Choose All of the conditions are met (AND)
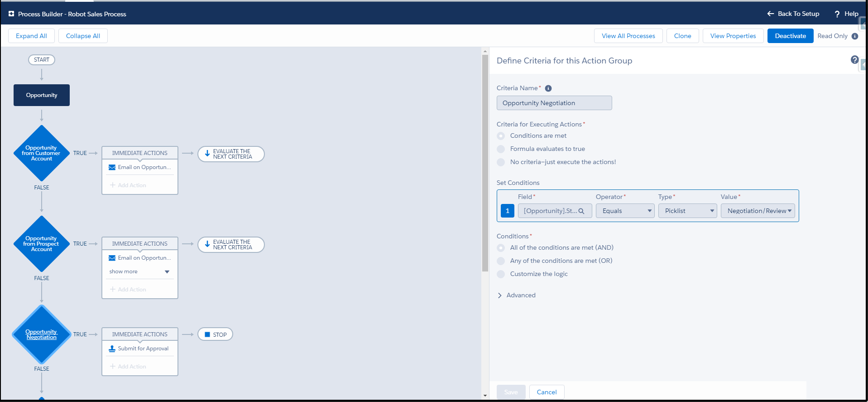This screenshot has height=402, width=868. coord(501,248)
